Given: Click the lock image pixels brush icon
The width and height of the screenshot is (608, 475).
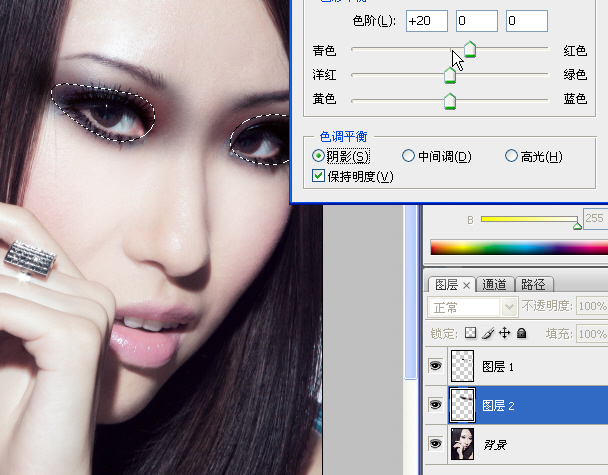Looking at the screenshot, I should (x=489, y=333).
